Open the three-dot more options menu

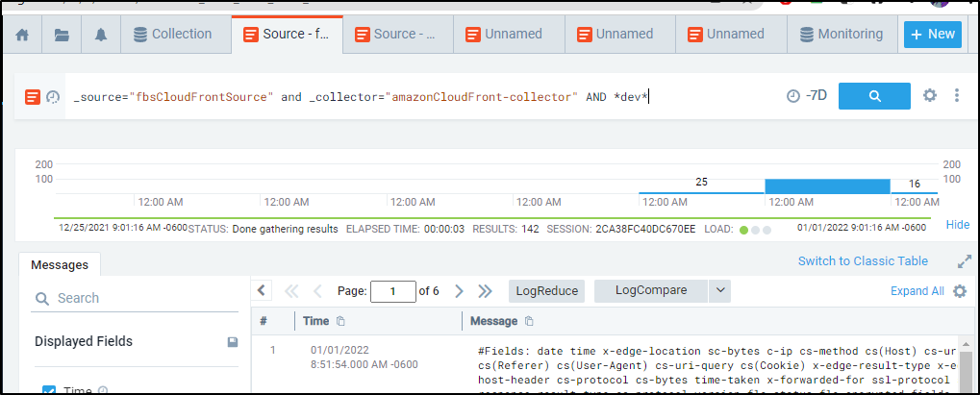coord(956,95)
